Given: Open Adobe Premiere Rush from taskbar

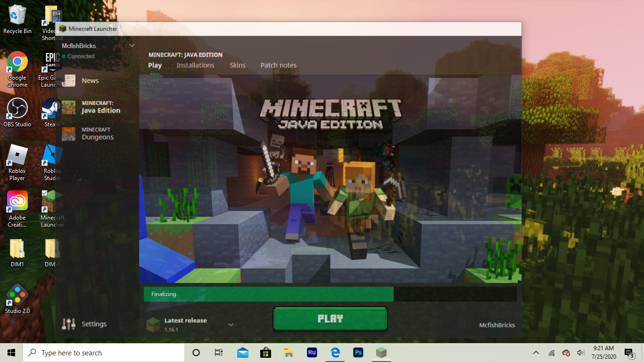Looking at the screenshot, I should 312,353.
